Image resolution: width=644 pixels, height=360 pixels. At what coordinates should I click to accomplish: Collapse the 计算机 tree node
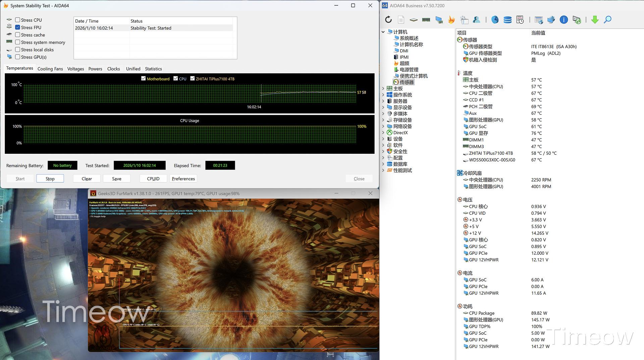383,32
